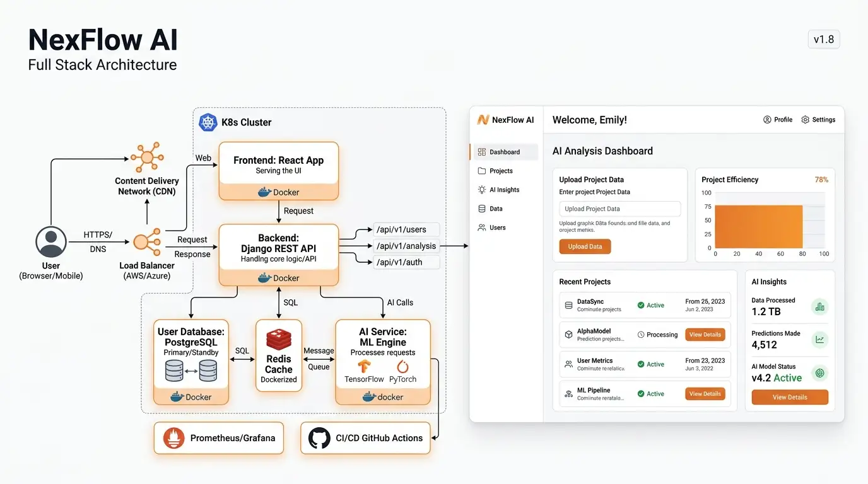
Task: Select the /api/v1/users endpoint box
Action: [x=405, y=230]
